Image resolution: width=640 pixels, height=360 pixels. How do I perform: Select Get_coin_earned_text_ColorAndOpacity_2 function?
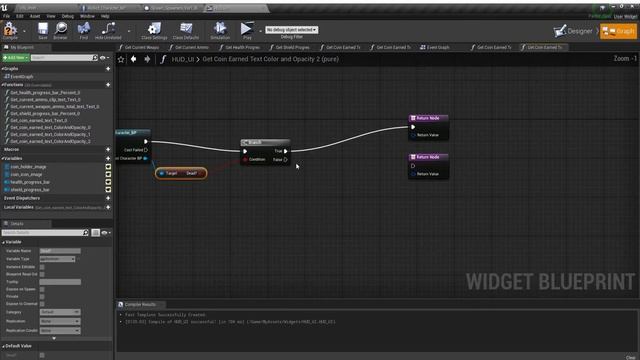[x=51, y=141]
